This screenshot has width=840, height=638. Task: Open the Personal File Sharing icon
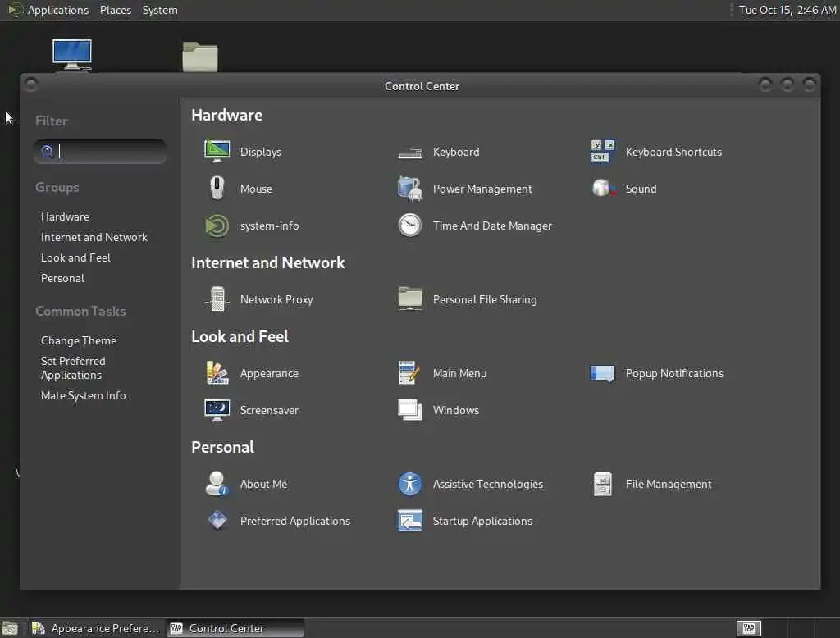click(410, 299)
